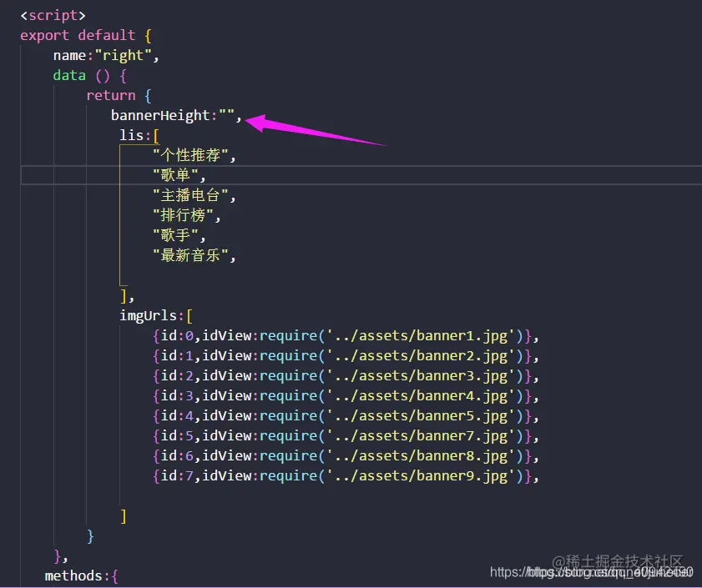Click the line with banner3.jpg

click(x=346, y=376)
